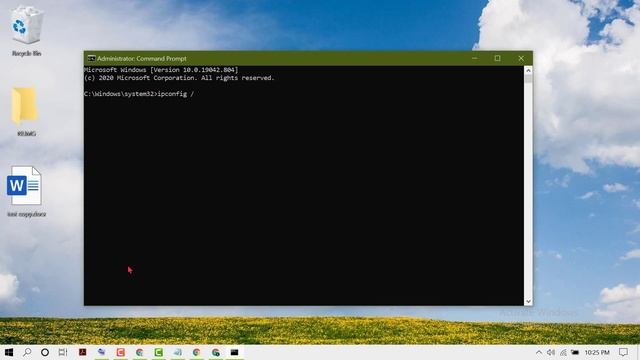640x360 pixels.
Task: Click the 'Administrator: Command Prompt' title text
Action: [x=142, y=58]
